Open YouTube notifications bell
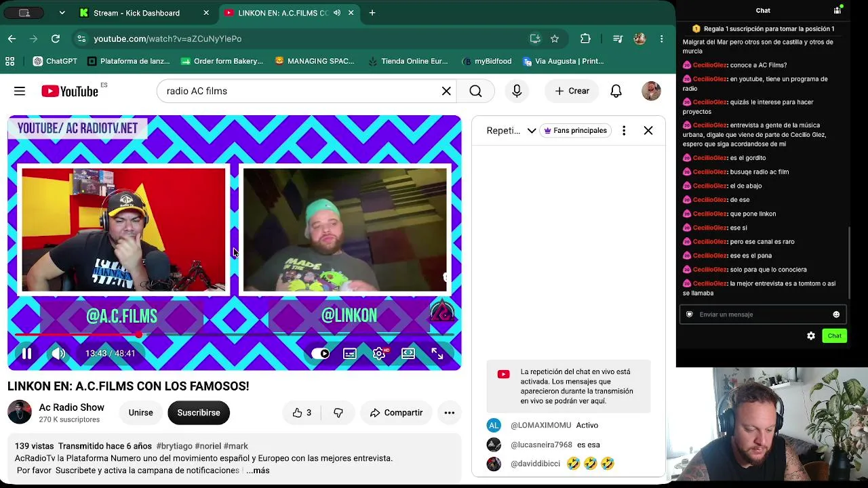Viewport: 868px width, 488px height. [x=616, y=91]
